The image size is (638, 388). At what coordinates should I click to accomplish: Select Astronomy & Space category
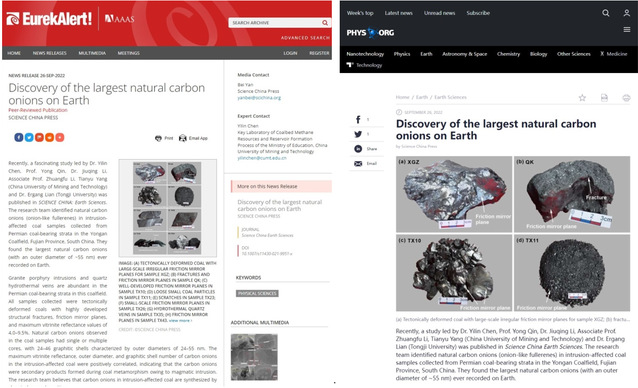click(465, 54)
